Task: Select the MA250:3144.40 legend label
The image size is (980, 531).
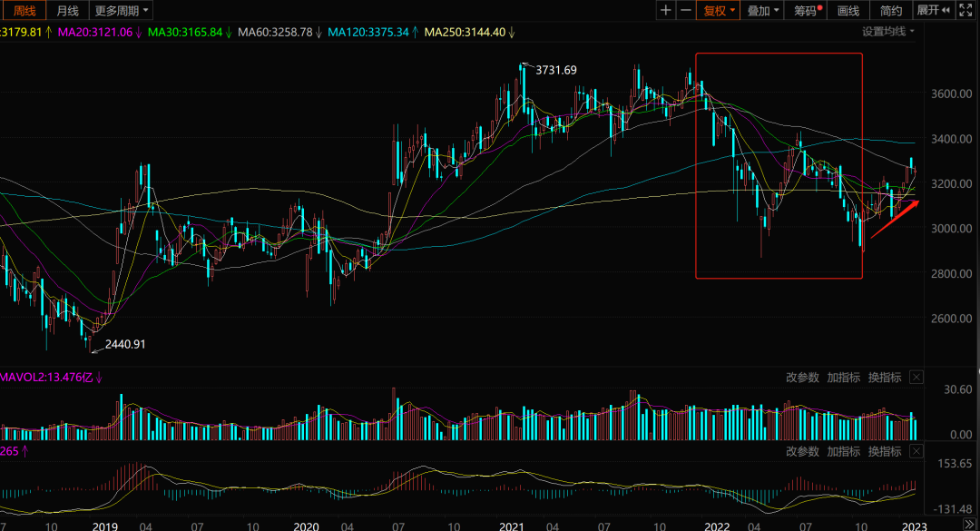Action: click(465, 32)
